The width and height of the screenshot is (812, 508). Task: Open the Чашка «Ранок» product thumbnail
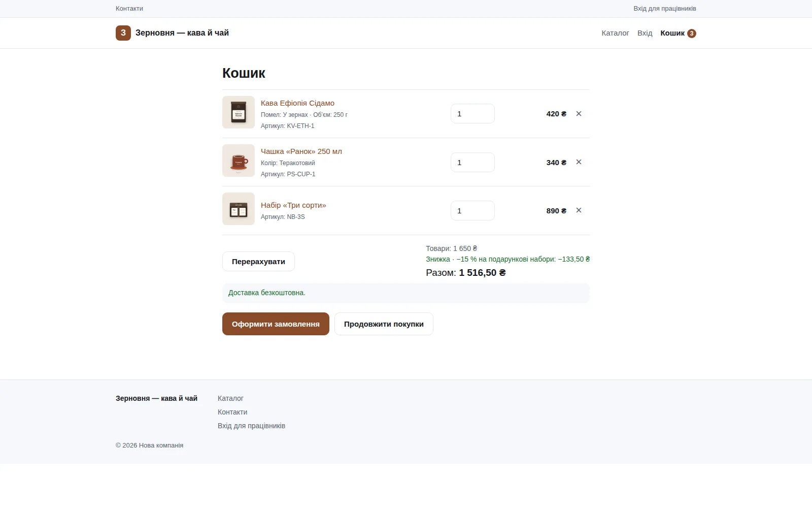pos(239,161)
